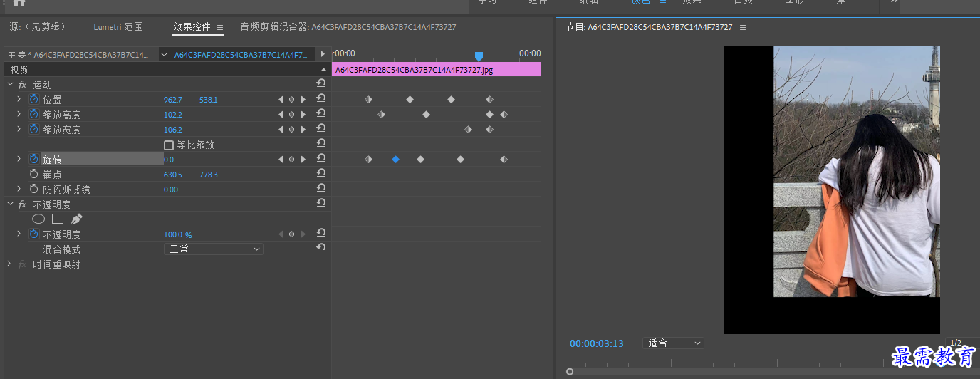The width and height of the screenshot is (980, 379).
Task: Open the 适合 zoom level dropdown
Action: point(673,343)
